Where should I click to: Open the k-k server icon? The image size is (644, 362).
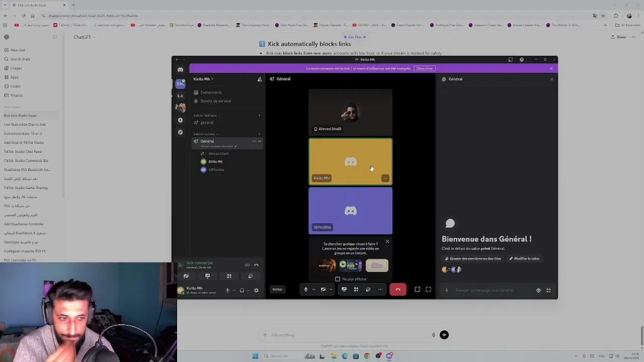(180, 96)
